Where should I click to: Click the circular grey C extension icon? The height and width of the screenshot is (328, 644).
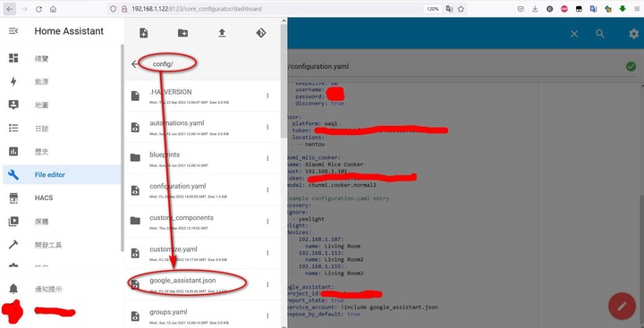549,9
